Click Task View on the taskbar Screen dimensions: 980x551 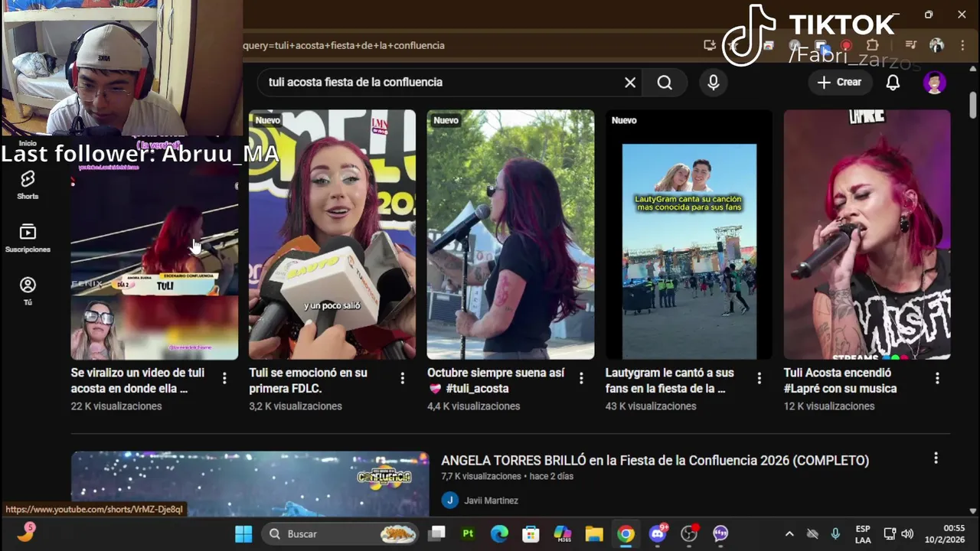point(436,533)
